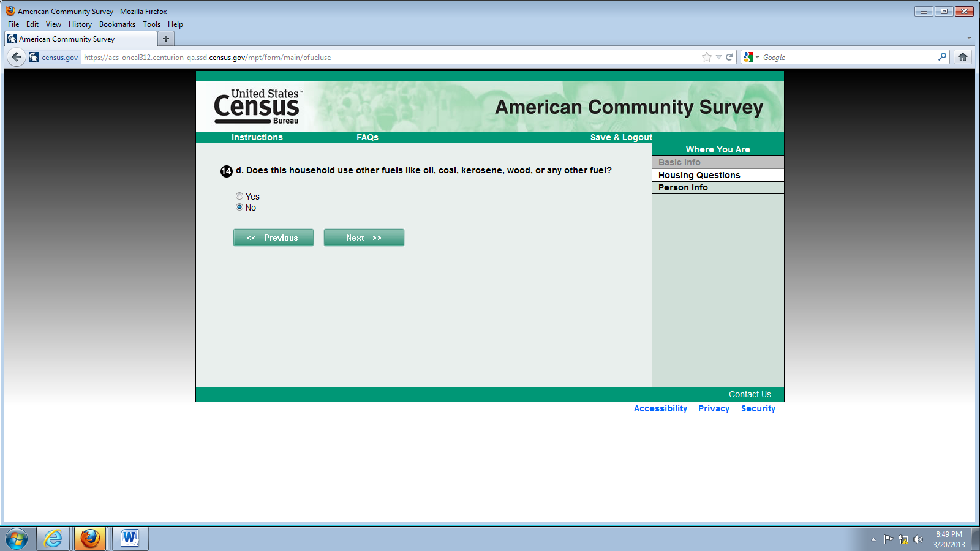This screenshot has height=551, width=980.
Task: Click the browser back arrow button
Action: point(17,57)
